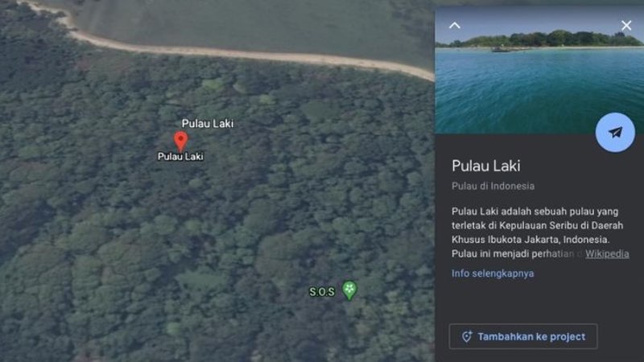
Task: Close the Pulau Laki info card
Action: (626, 26)
